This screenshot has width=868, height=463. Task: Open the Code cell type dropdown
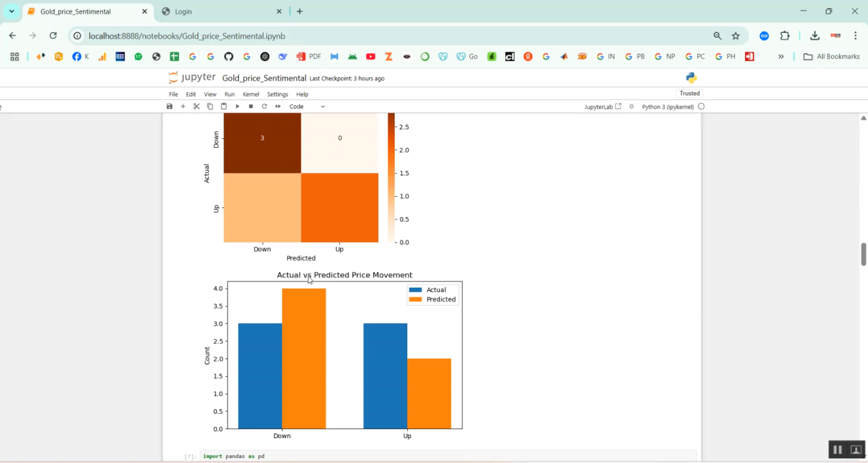(x=307, y=106)
